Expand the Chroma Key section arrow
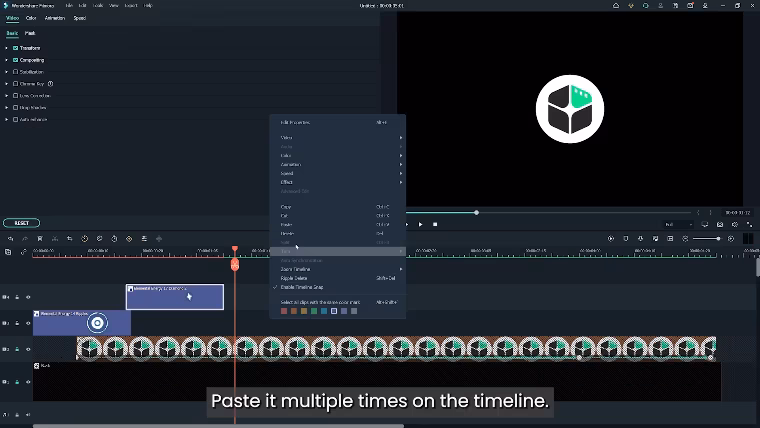The image size is (760, 428). click(6, 84)
